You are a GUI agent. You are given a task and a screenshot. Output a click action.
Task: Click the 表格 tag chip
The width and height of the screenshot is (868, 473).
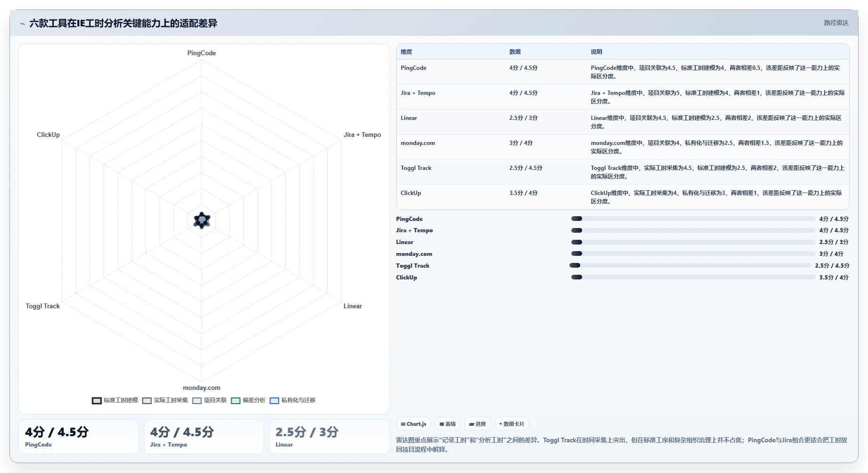tap(448, 424)
